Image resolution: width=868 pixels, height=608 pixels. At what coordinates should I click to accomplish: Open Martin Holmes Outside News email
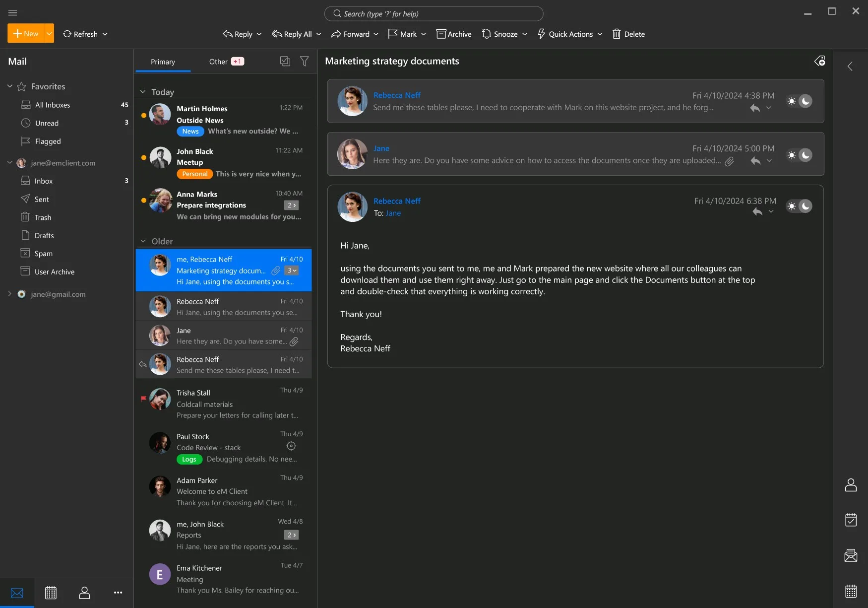[x=223, y=120]
